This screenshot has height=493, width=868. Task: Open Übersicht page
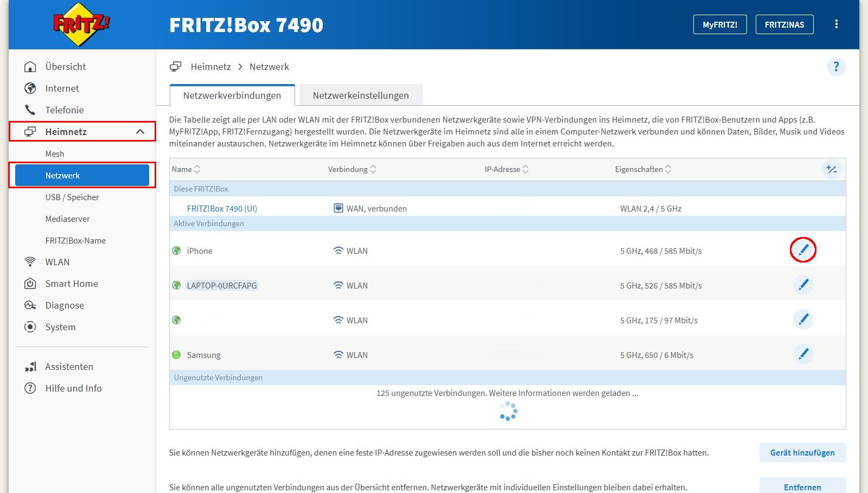click(66, 67)
